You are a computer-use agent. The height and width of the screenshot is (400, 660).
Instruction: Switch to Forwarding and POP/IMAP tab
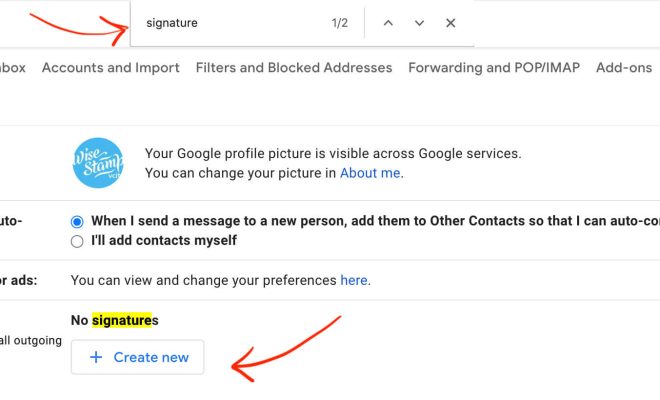tap(494, 67)
